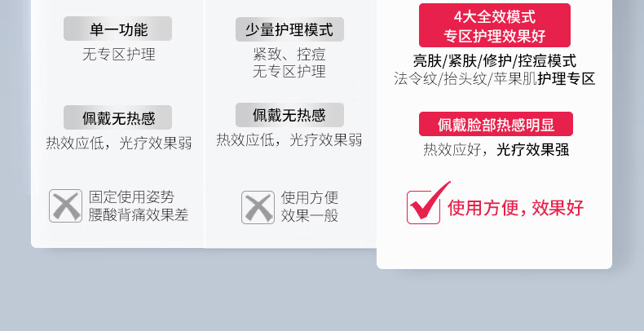Screen dimensions: 644x331
Task: Click 使用方便 效果一般 gray text
Action: click(310, 206)
